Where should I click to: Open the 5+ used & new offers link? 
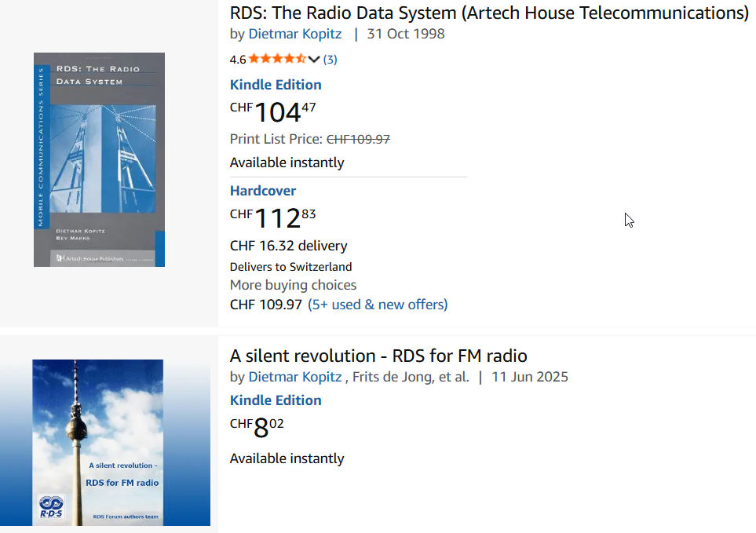click(x=378, y=305)
